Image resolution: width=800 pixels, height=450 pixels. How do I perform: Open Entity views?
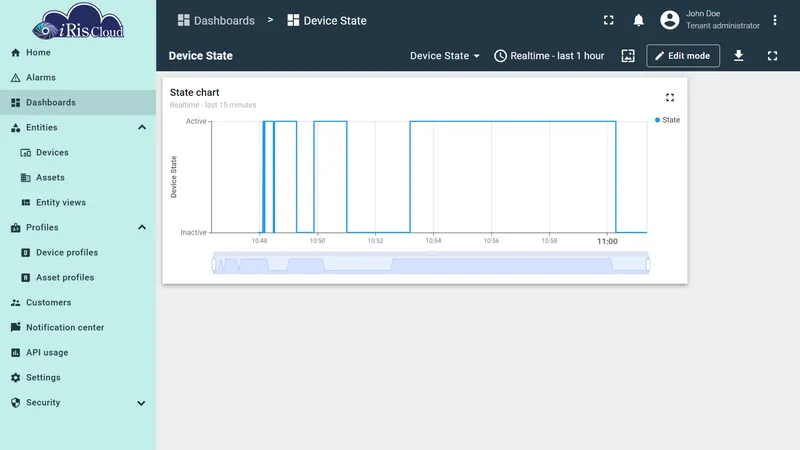point(78,203)
